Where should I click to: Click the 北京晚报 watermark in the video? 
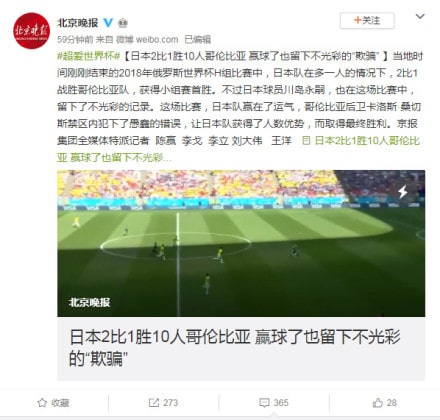[x=89, y=303]
